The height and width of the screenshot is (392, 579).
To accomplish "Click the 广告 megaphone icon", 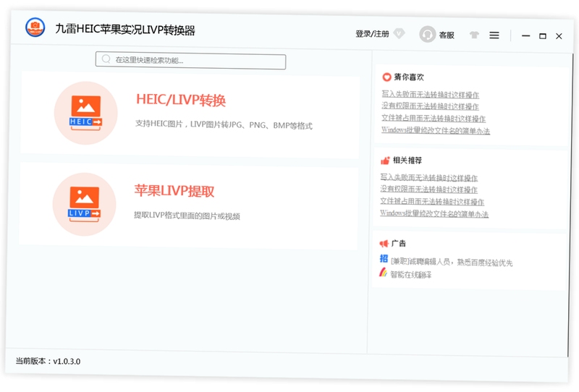I will point(384,243).
